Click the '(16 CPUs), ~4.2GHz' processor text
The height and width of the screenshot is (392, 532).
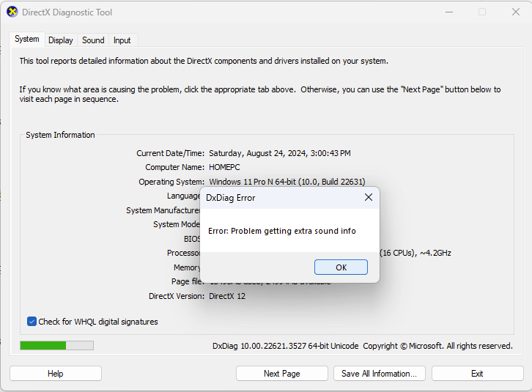click(415, 253)
